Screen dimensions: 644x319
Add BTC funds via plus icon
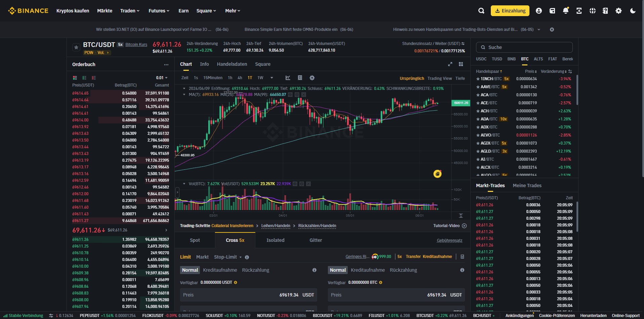381,282
